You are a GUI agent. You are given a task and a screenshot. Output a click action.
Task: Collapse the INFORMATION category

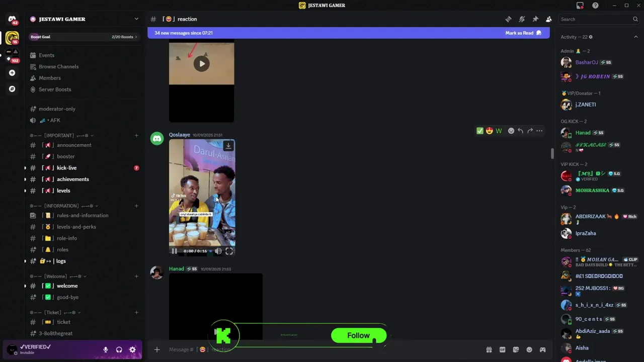pos(64,206)
